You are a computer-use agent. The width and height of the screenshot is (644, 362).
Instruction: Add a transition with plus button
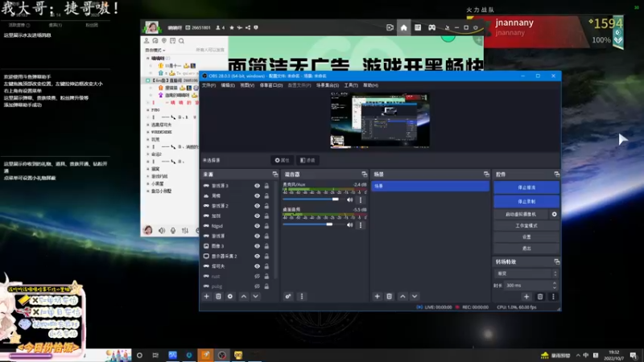[x=526, y=296]
